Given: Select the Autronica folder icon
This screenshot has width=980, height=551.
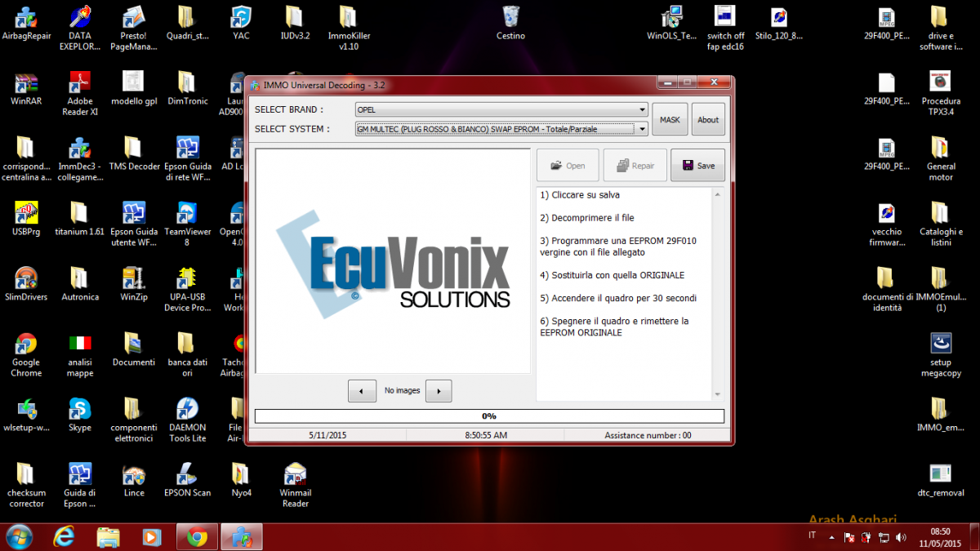Looking at the screenshot, I should [80, 285].
